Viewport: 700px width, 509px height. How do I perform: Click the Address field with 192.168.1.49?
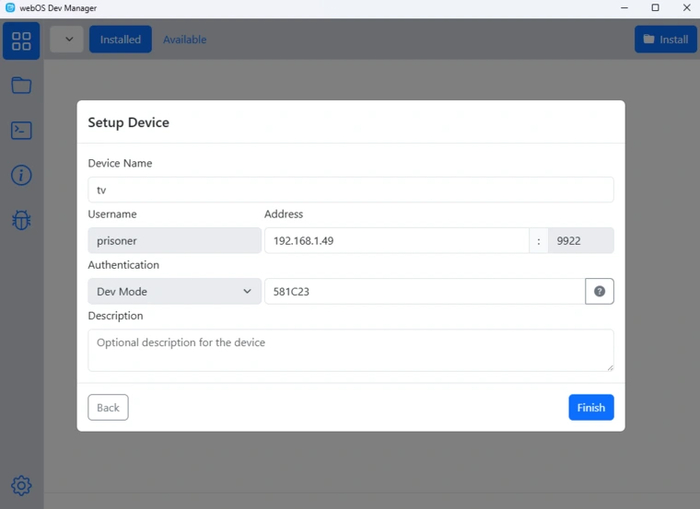396,241
